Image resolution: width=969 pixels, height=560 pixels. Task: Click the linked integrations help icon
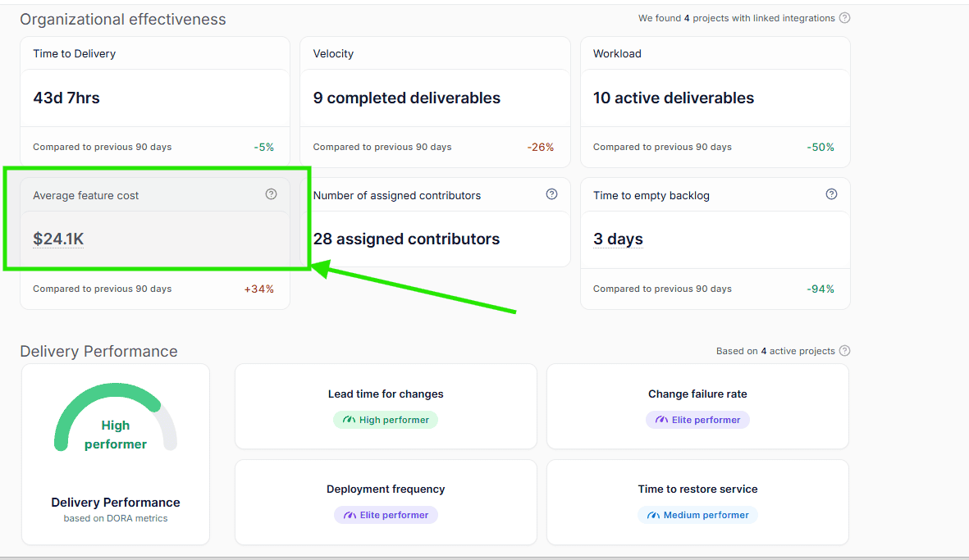click(845, 17)
